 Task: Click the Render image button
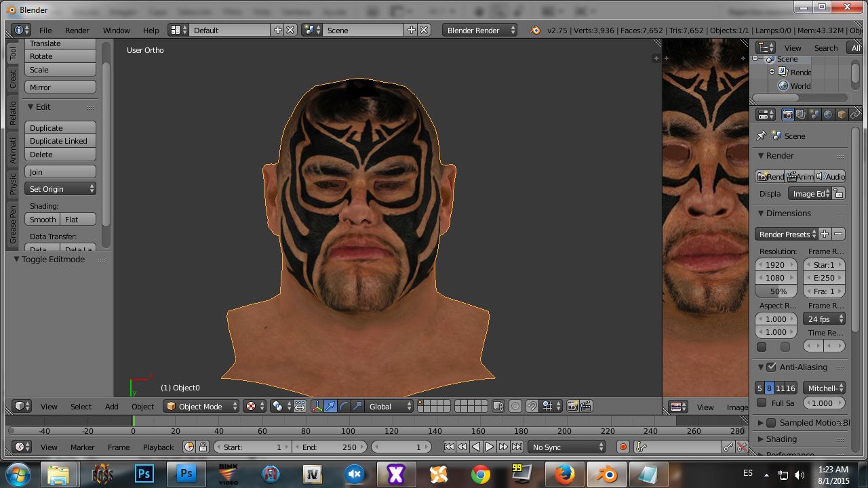click(770, 176)
